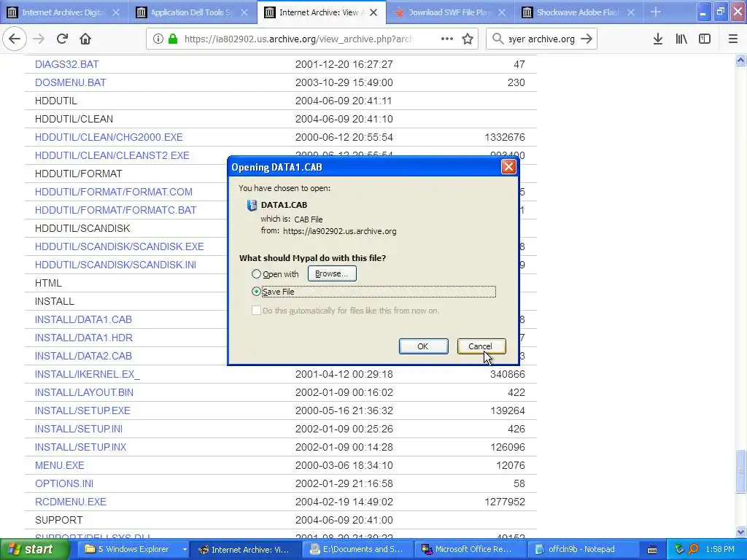Image resolution: width=747 pixels, height=560 pixels.
Task: Open the hamburger application menu
Action: (x=733, y=39)
